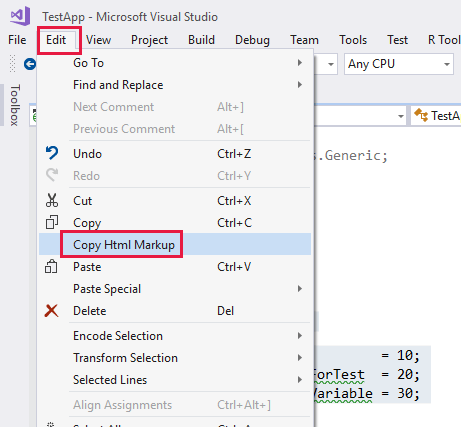Select Cut from Edit menu
461x427 pixels.
click(x=175, y=201)
